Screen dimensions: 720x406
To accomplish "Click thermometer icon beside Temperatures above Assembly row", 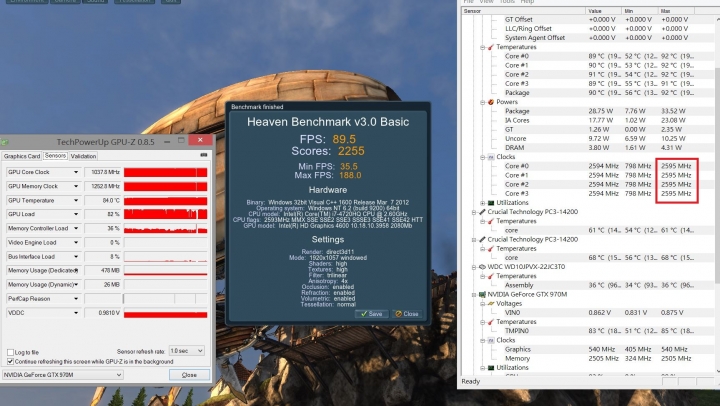I will tap(491, 276).
